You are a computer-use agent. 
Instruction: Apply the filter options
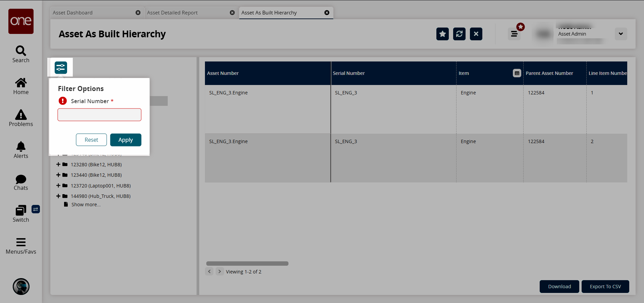click(125, 140)
